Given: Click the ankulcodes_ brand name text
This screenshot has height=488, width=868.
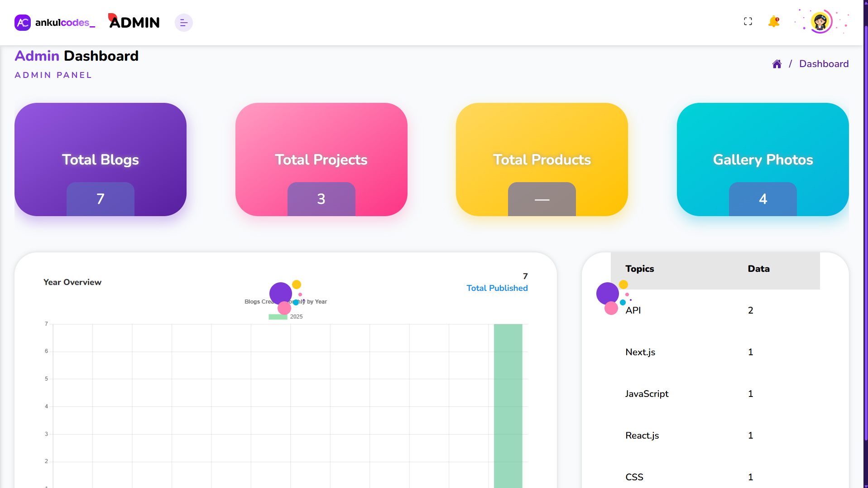Looking at the screenshot, I should click(65, 23).
